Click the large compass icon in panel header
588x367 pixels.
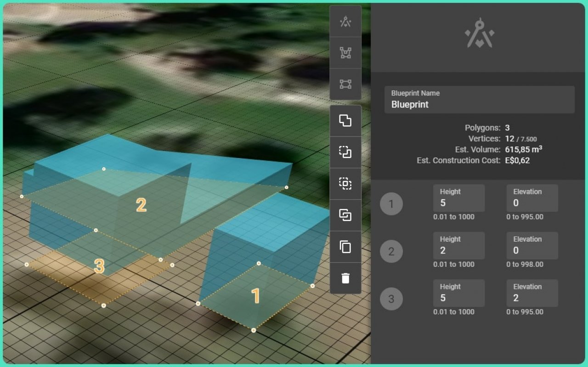coord(479,34)
